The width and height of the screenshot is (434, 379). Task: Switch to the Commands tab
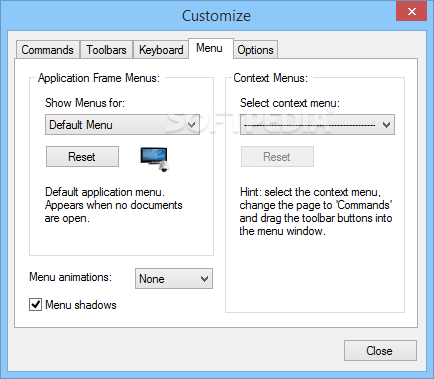(x=48, y=50)
